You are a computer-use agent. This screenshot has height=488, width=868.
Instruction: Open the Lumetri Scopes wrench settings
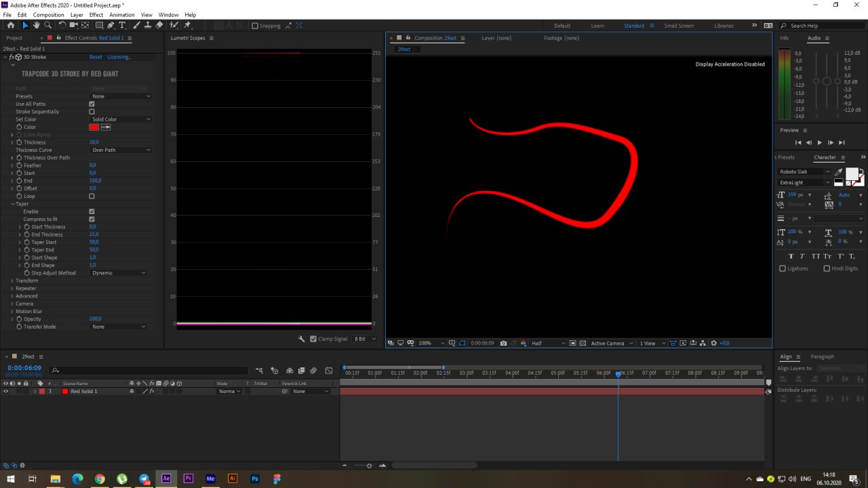302,339
